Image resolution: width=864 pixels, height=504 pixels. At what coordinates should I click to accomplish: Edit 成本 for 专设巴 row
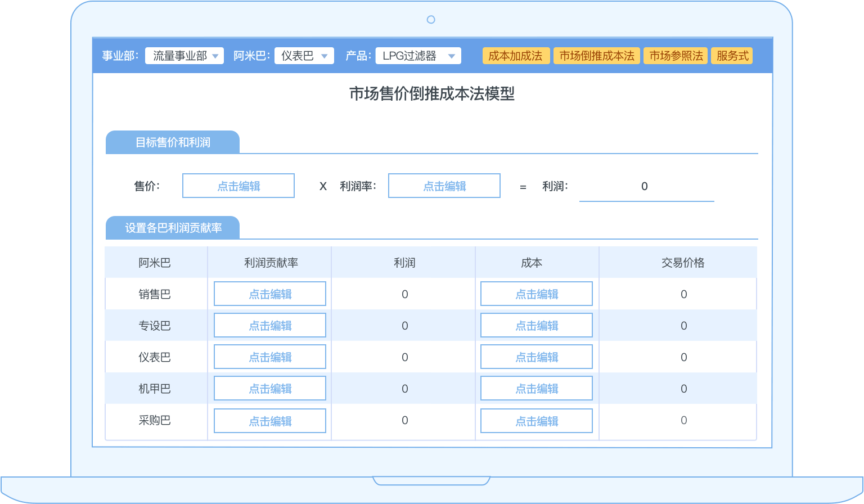tap(537, 325)
